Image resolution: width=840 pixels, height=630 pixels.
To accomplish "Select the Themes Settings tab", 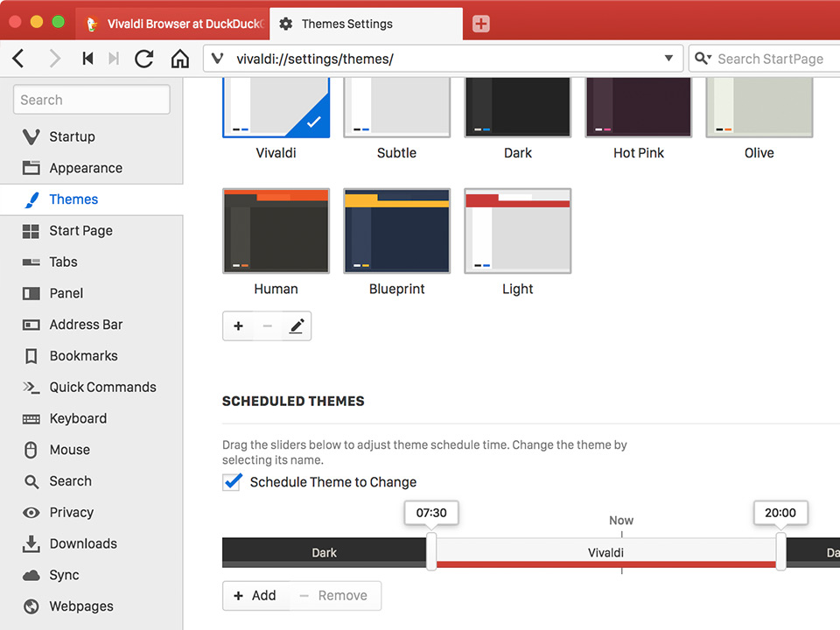I will click(366, 24).
